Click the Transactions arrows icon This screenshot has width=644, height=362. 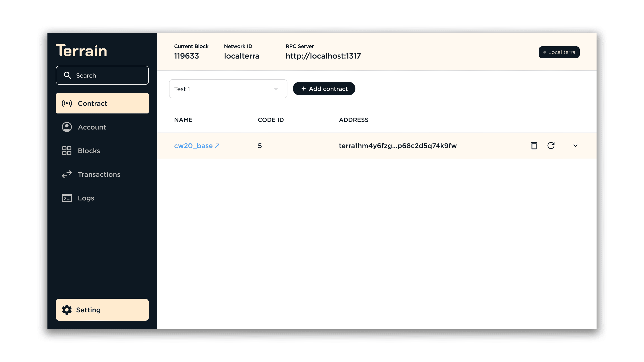[x=67, y=174]
